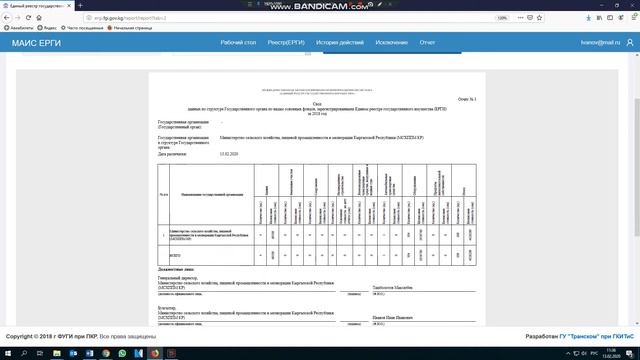Open Windows taskbar search
Image resolution: width=640 pixels, height=360 pixels.
click(x=24, y=353)
